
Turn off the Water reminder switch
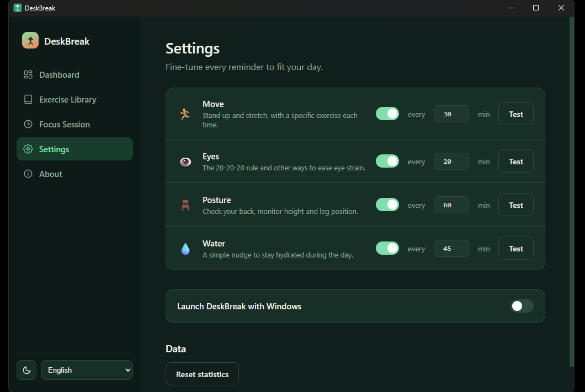coord(387,248)
